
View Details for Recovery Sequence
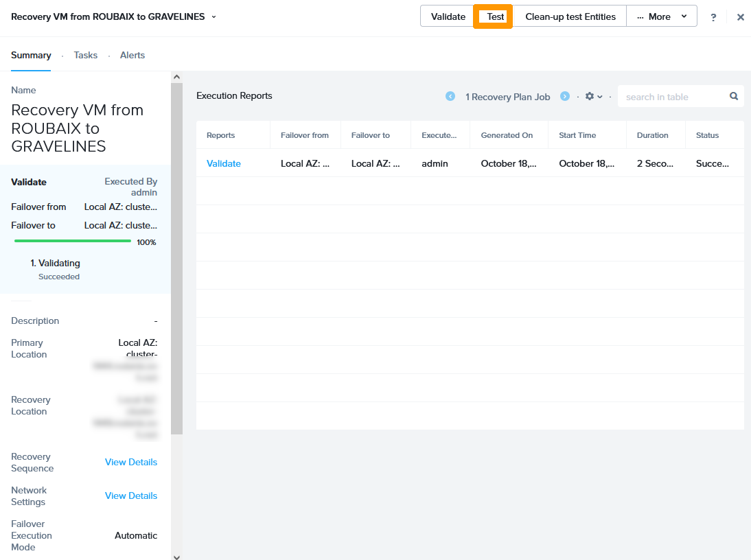click(x=131, y=462)
